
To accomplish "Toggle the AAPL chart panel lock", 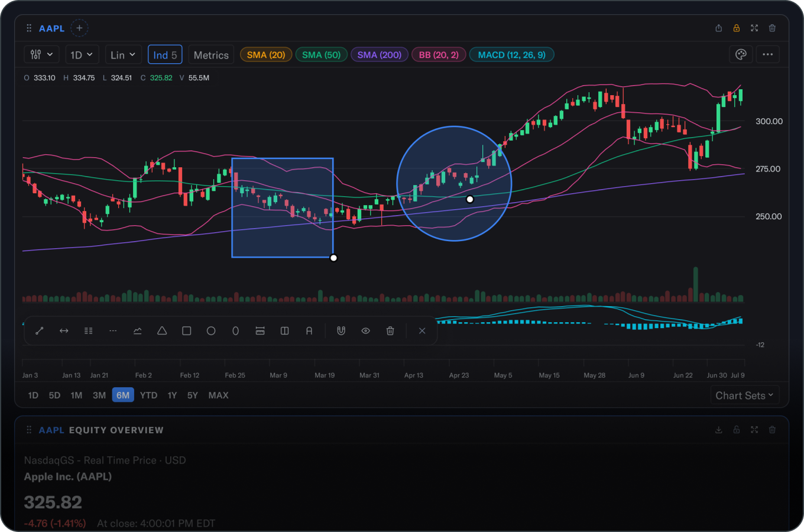I will [x=737, y=28].
